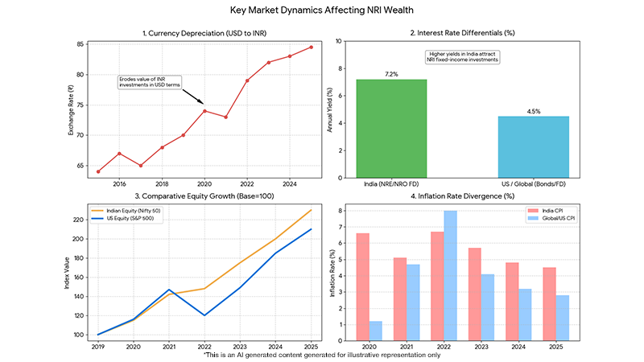Click the blue US / Global Bonds bar
Image resolution: width=644 pixels, height=362 pixels.
533,147
